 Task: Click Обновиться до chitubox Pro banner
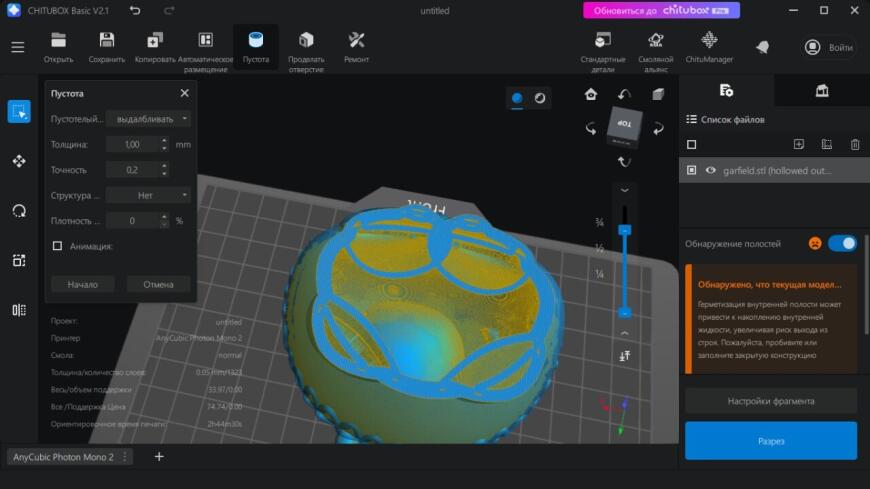click(x=661, y=11)
